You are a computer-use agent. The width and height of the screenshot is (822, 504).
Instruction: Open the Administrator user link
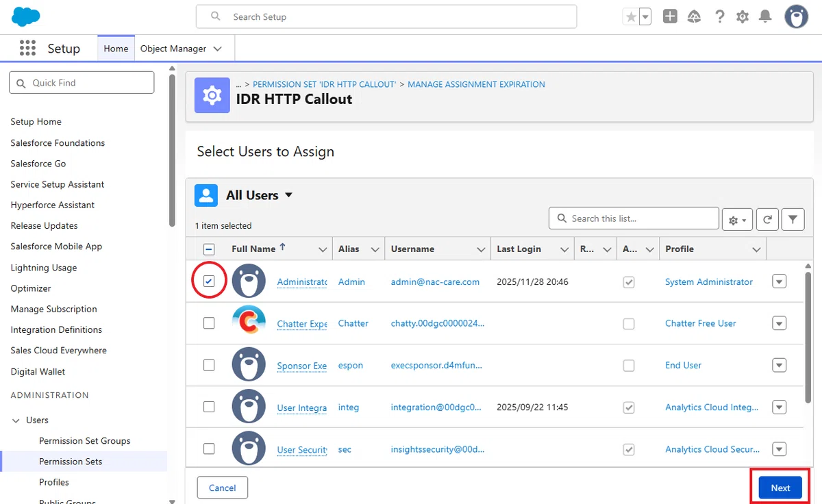click(x=302, y=282)
